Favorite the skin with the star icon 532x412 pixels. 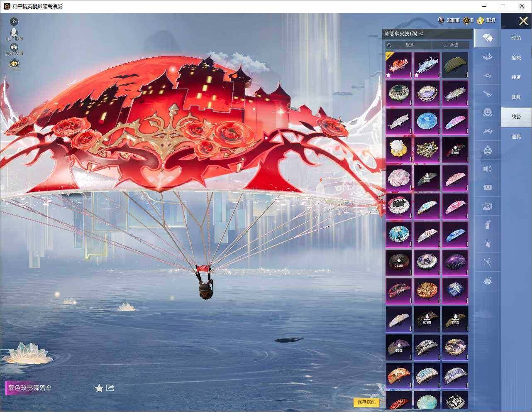pos(99,388)
